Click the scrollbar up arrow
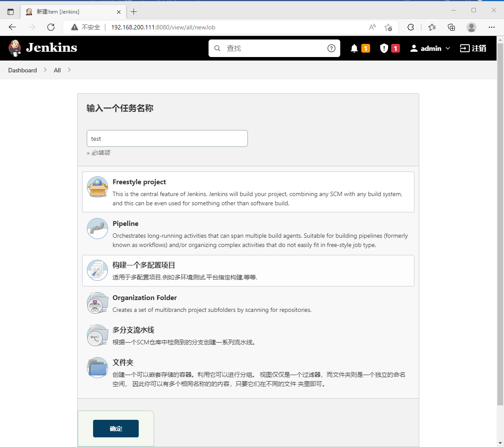 [500, 39]
